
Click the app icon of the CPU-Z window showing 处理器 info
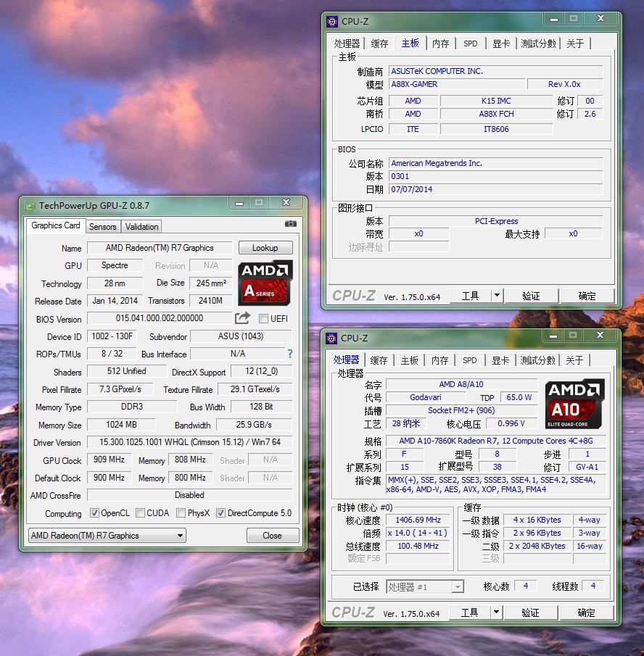(331, 338)
